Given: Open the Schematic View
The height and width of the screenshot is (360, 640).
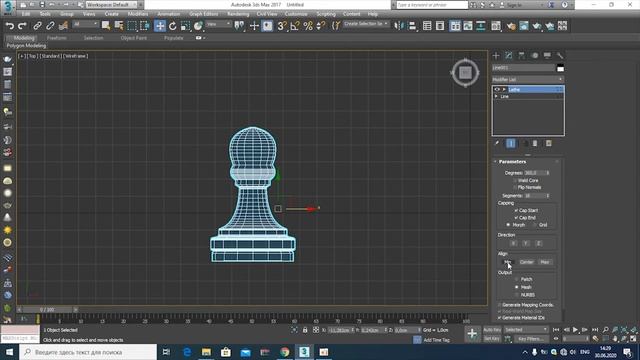Looking at the screenshot, I should [481, 26].
